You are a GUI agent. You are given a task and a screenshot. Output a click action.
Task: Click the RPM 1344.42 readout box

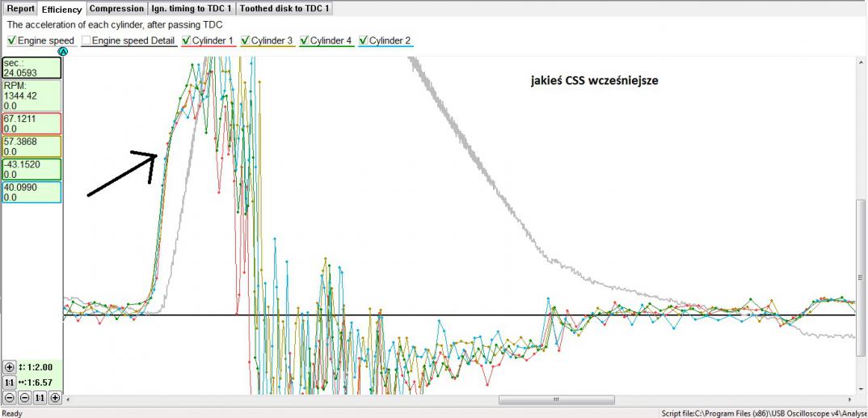click(32, 95)
